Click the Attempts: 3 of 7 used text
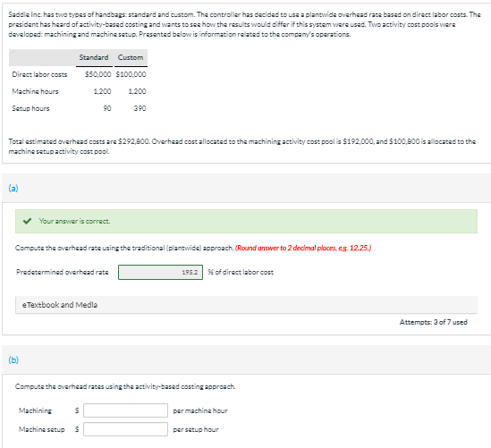Image resolution: width=491 pixels, height=448 pixels. coord(434,322)
